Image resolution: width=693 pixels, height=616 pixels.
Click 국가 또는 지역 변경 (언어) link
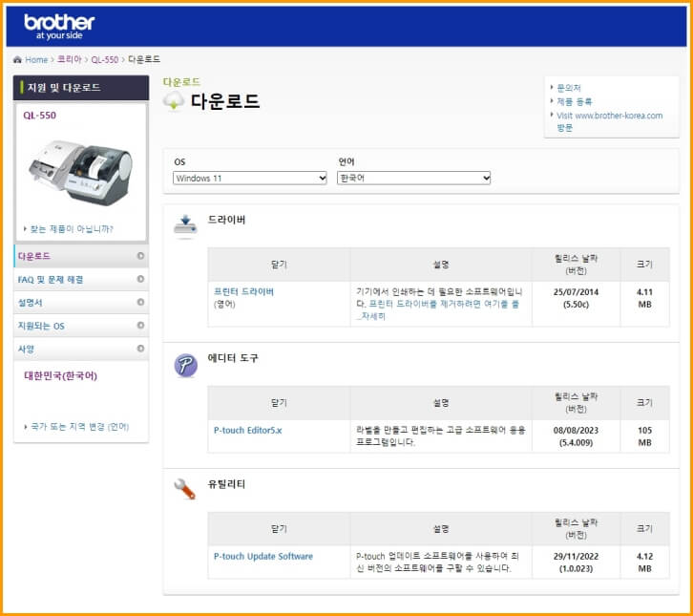click(x=79, y=427)
